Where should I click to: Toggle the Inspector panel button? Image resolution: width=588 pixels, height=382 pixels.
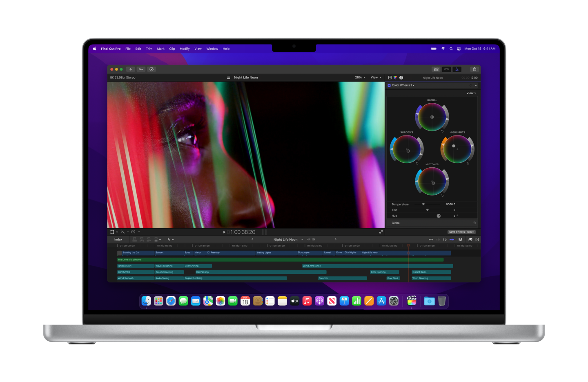pos(457,69)
